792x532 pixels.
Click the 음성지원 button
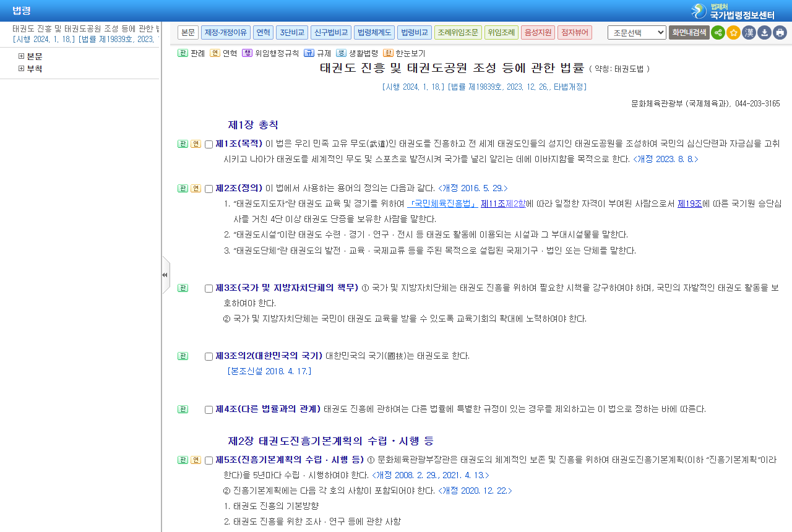click(538, 32)
